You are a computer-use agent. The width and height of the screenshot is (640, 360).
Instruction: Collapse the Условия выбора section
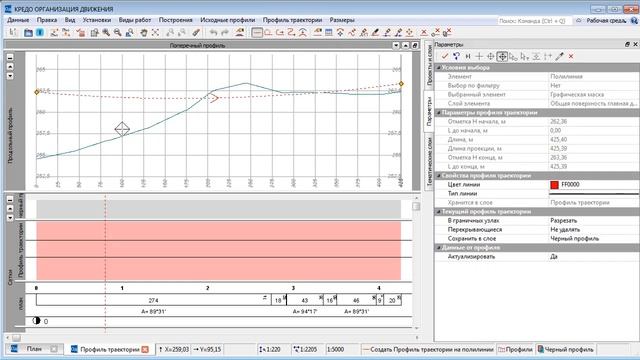click(x=439, y=68)
